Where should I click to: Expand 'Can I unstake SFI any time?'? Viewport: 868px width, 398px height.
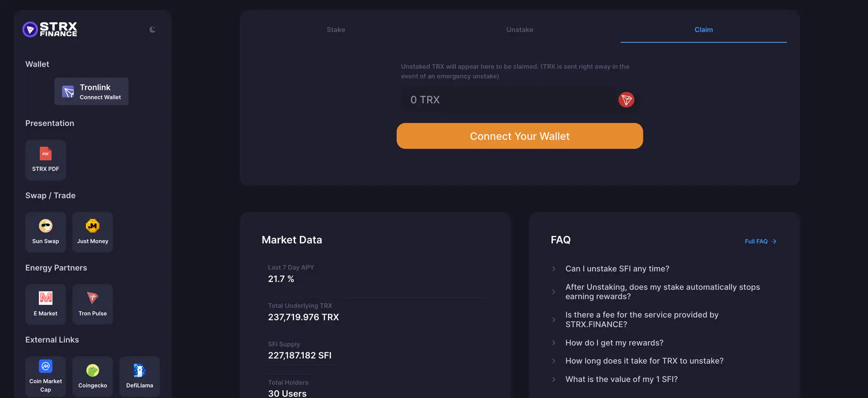(x=617, y=269)
